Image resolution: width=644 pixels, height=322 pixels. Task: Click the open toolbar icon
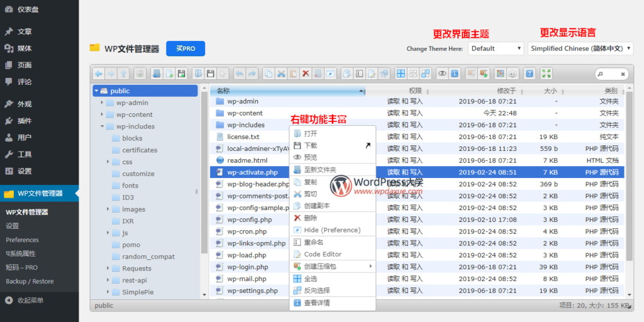[197, 74]
